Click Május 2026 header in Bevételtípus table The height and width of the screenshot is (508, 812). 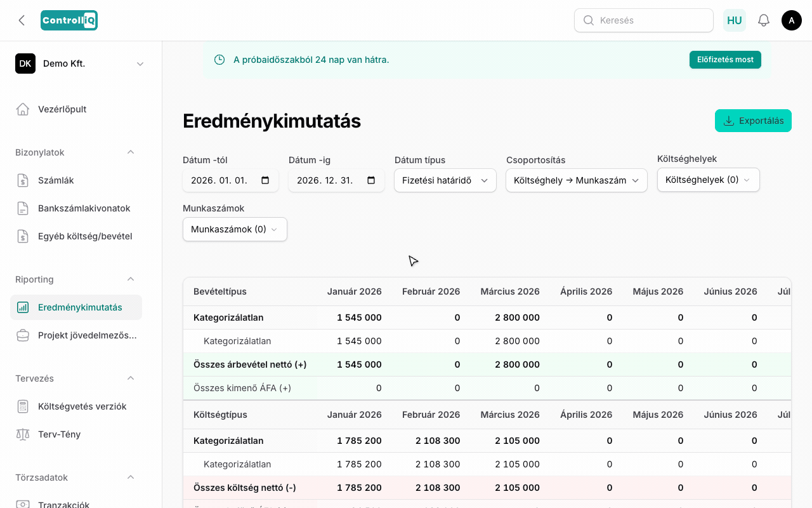658,291
